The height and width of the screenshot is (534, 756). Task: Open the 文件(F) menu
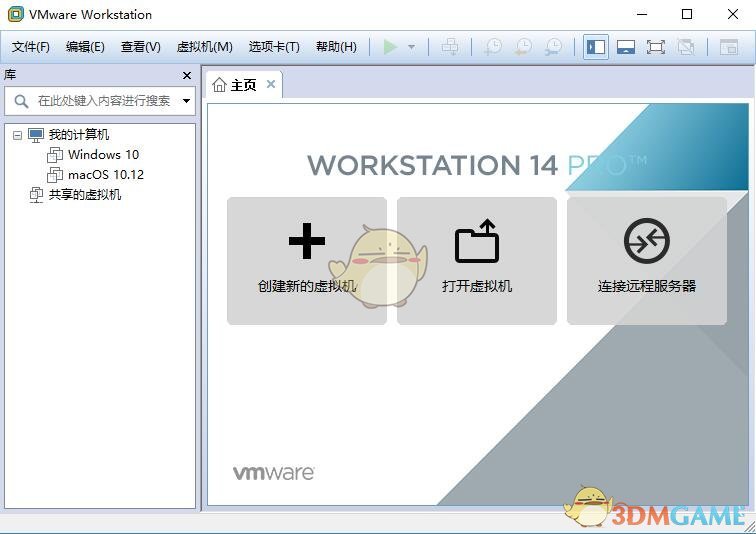click(x=30, y=47)
